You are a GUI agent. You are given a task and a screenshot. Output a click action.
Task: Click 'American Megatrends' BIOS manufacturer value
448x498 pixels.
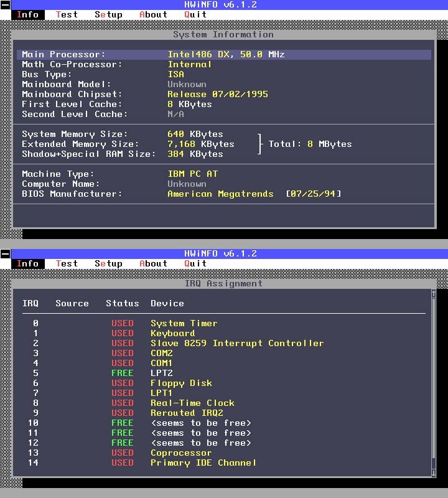[x=220, y=194]
